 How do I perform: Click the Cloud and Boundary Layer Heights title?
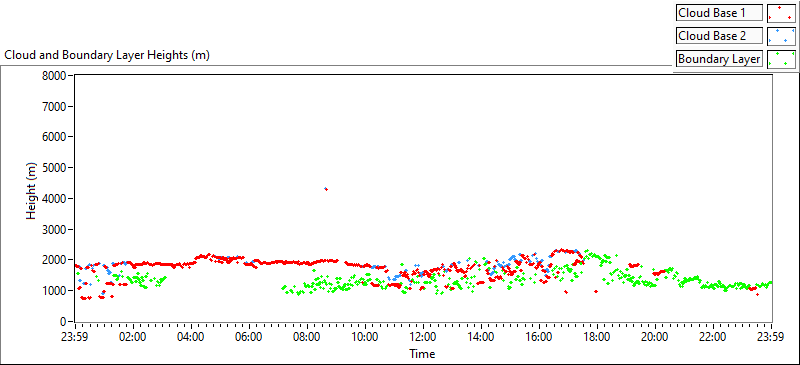tap(107, 55)
